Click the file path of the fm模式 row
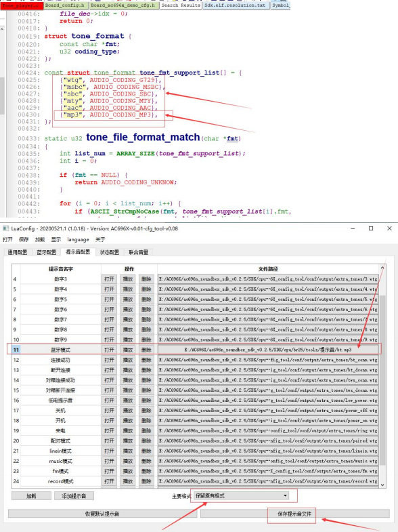This screenshot has width=398, height=532. (268, 471)
